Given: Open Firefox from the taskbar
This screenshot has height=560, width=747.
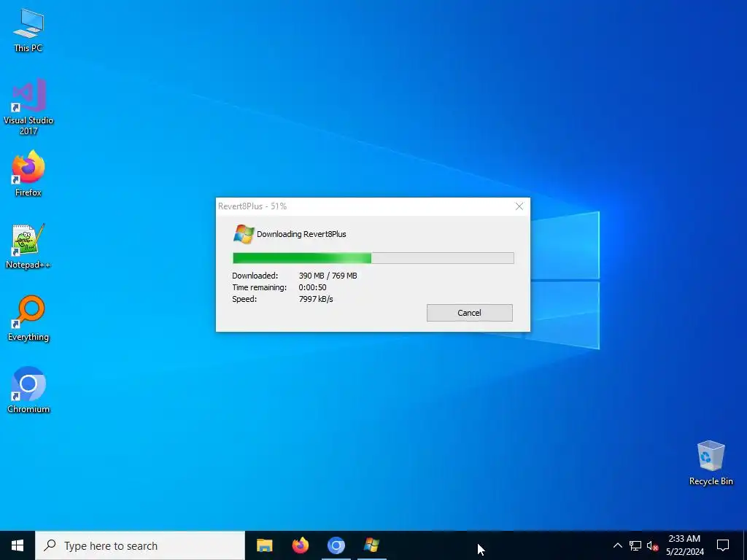Looking at the screenshot, I should pyautogui.click(x=300, y=545).
